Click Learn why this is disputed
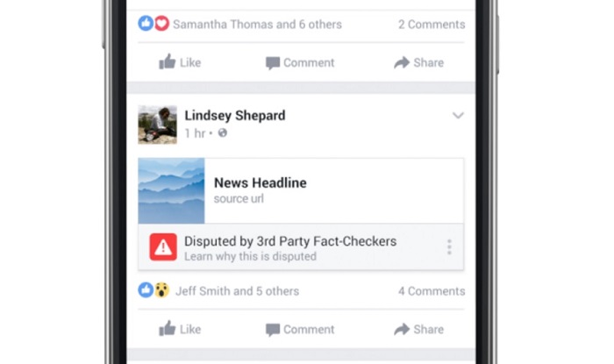Viewport: 614px width, 364px height. coord(250,256)
